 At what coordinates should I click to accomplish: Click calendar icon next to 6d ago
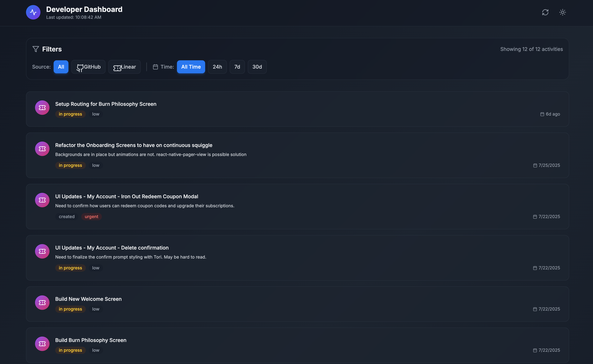point(542,114)
